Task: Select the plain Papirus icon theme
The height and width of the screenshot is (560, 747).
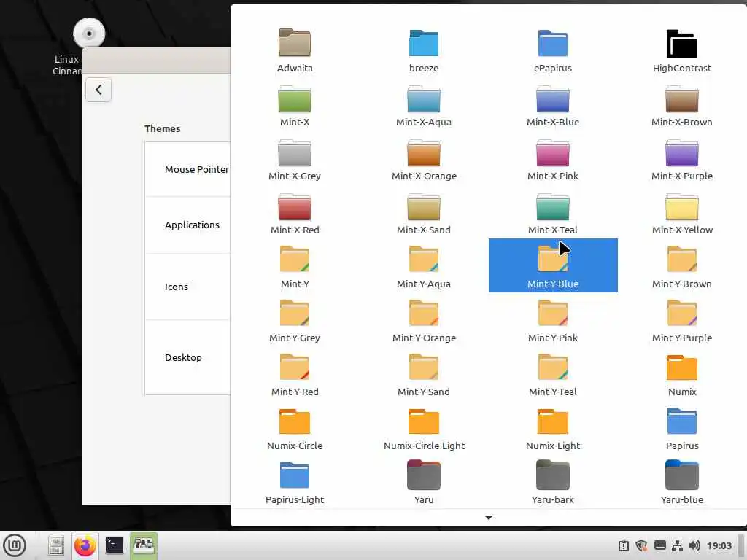Action: point(682,427)
